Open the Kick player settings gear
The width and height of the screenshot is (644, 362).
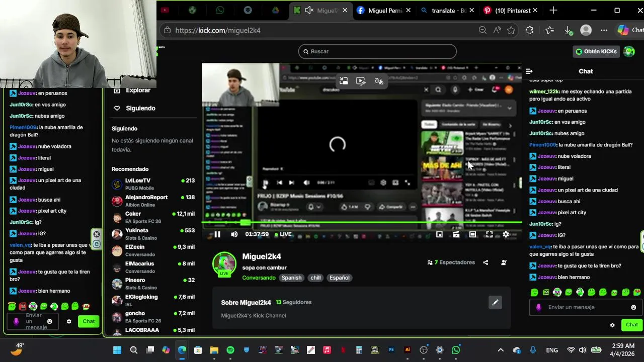(x=506, y=234)
